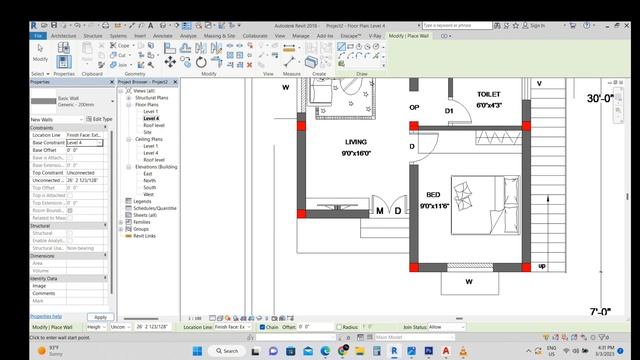Click the Offset tool icon
The height and width of the screenshot is (360, 640).
tap(185, 48)
